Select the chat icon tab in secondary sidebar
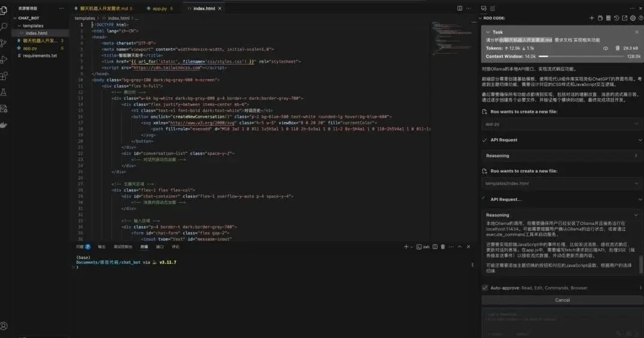The image size is (644, 338). point(484,8)
